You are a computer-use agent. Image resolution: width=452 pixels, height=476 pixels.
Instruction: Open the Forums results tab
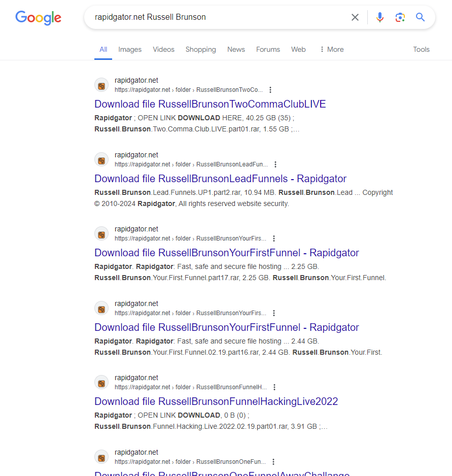tap(268, 50)
